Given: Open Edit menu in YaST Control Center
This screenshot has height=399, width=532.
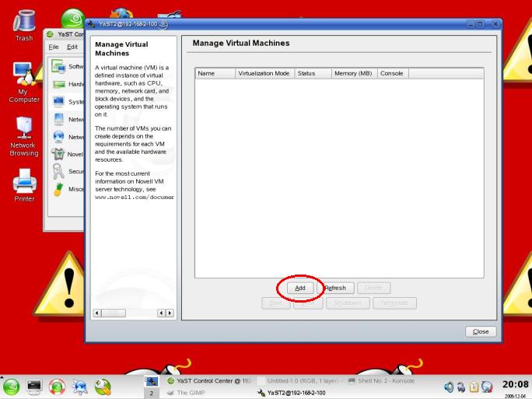Looking at the screenshot, I should click(72, 47).
